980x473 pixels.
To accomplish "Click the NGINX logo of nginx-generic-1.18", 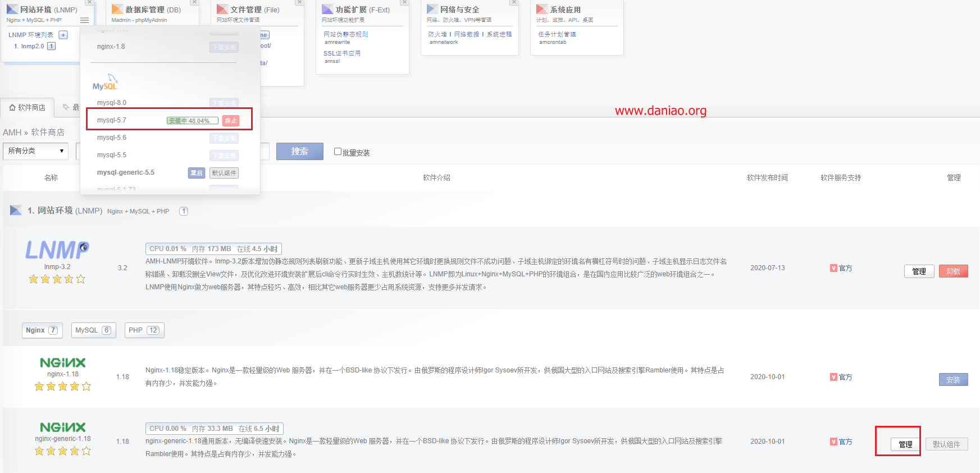I will pyautogui.click(x=63, y=427).
